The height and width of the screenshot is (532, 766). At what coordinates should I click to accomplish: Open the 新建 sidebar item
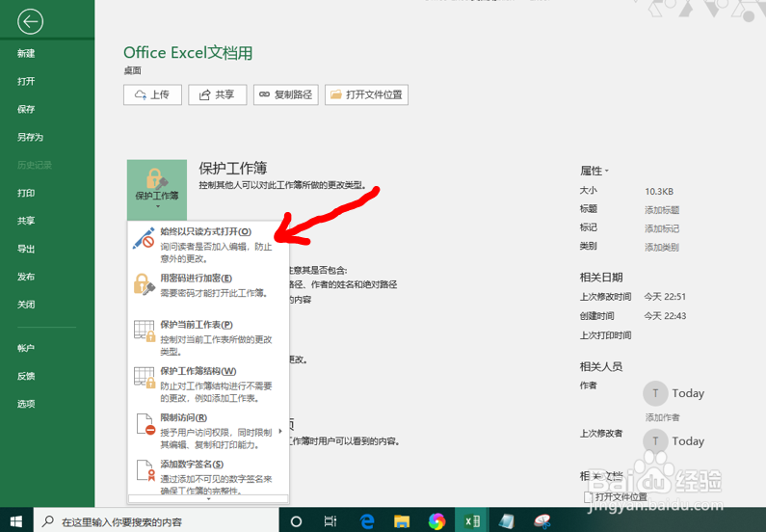point(26,53)
